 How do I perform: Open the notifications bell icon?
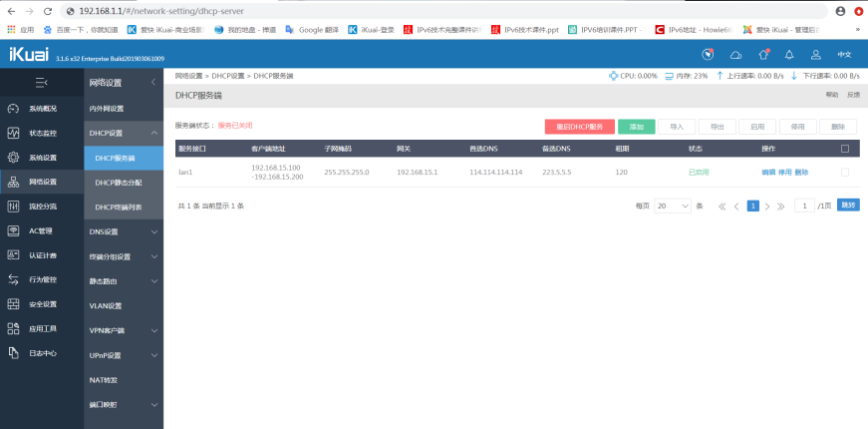coord(789,54)
